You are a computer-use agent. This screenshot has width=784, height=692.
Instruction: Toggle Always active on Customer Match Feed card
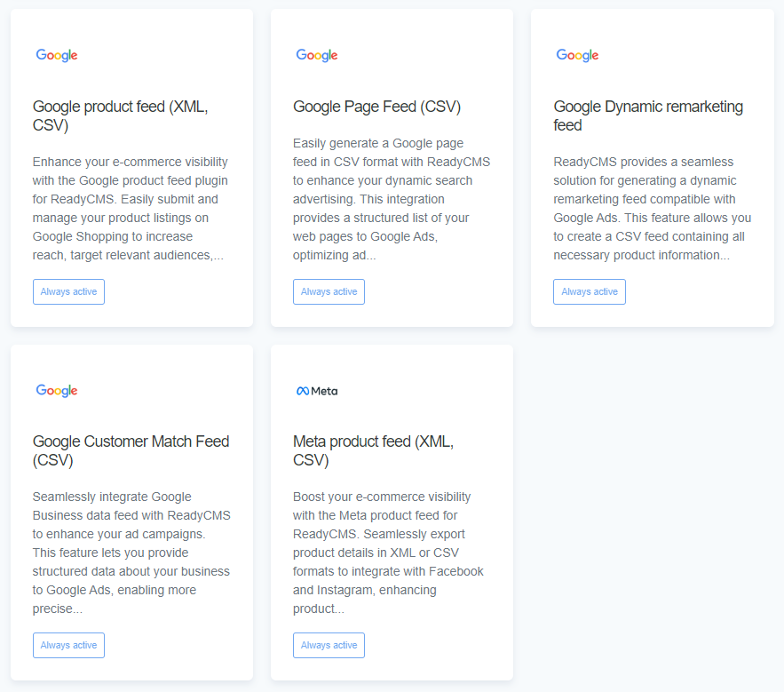point(68,644)
